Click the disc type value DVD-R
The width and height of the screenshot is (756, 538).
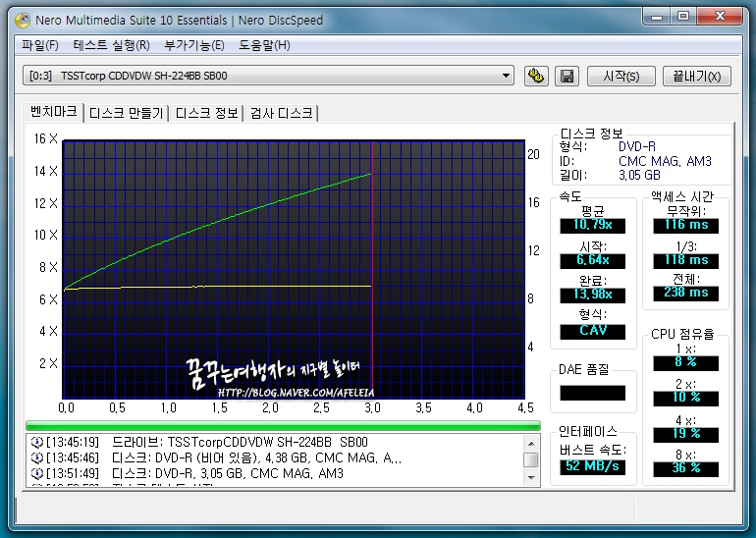coord(637,146)
